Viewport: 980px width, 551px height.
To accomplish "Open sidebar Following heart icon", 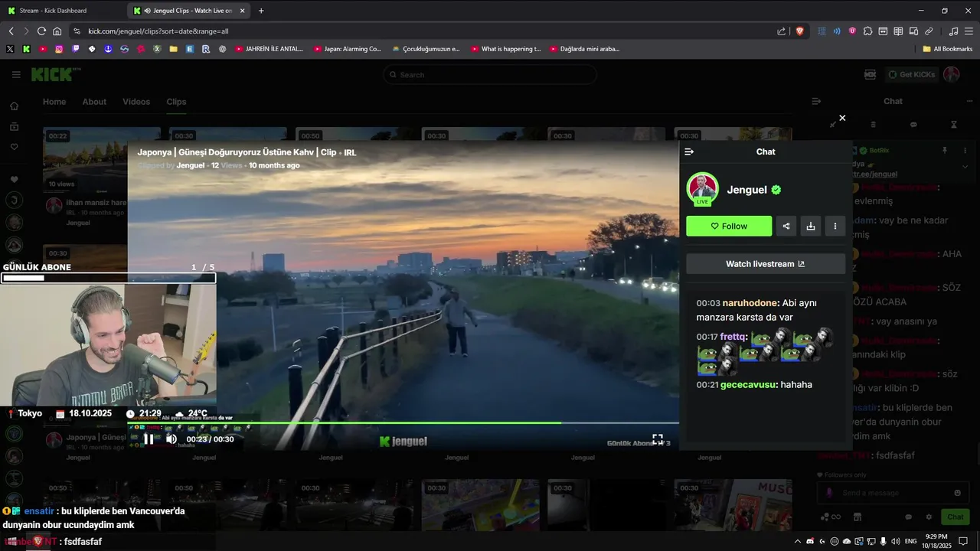I will [x=14, y=147].
